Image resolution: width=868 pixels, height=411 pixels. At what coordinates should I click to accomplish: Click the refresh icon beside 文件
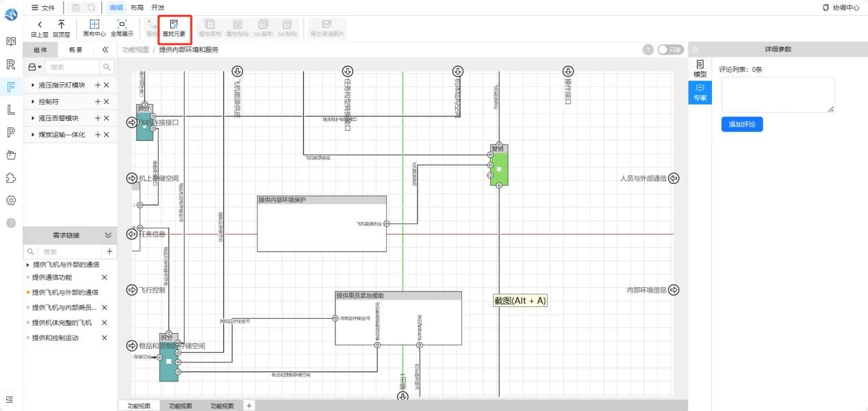click(91, 8)
